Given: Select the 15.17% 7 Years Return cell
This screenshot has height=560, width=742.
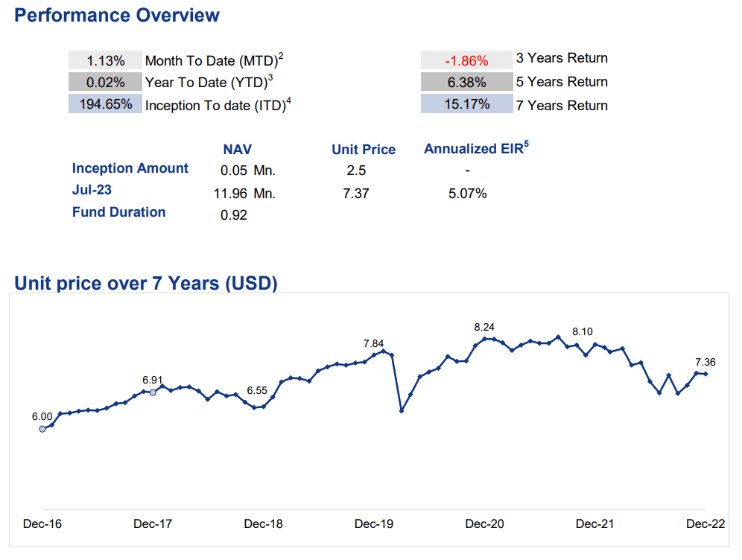Looking at the screenshot, I should point(466,104).
